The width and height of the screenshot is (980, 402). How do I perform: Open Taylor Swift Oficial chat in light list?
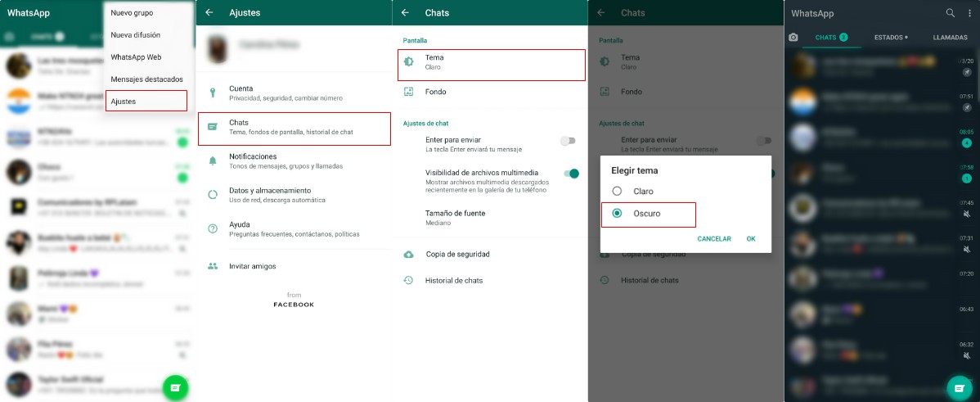97,383
